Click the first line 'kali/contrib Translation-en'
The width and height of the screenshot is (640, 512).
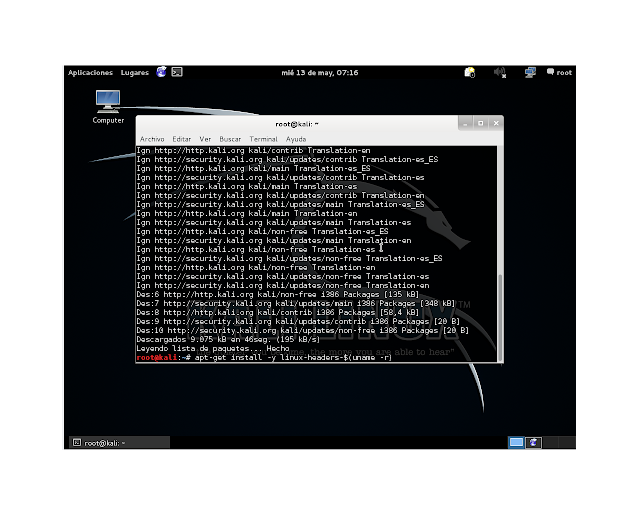pyautogui.click(x=253, y=151)
